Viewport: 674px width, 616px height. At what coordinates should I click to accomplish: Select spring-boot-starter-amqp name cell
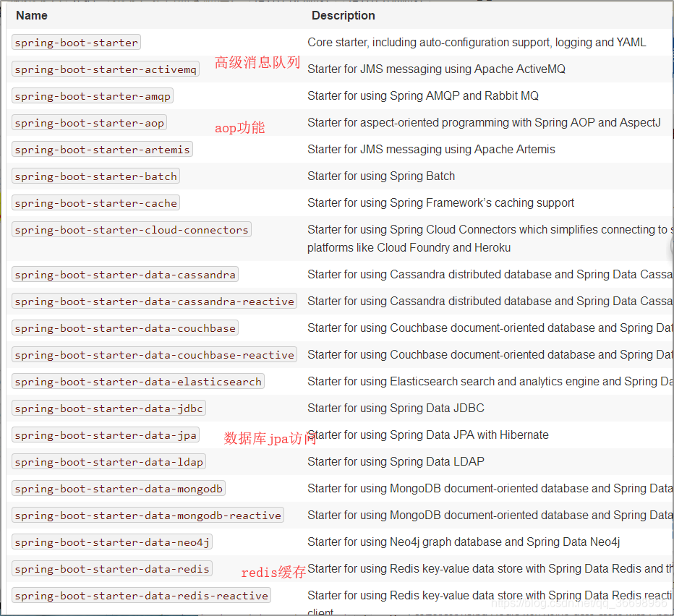click(x=93, y=95)
